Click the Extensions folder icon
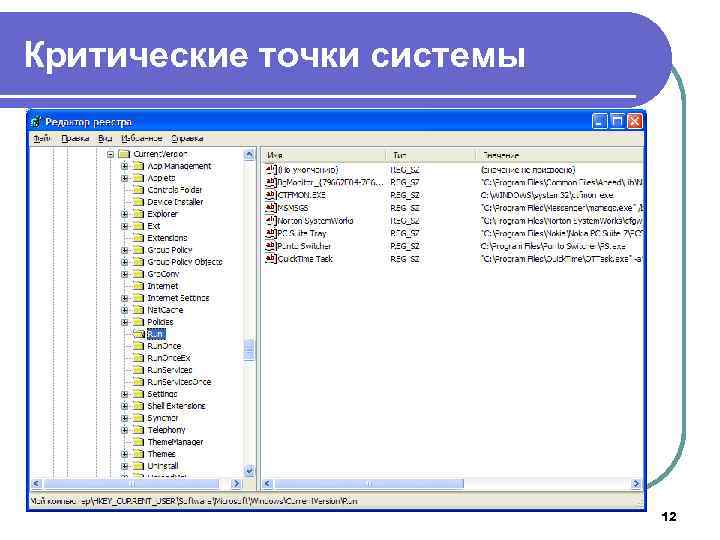The width and height of the screenshot is (720, 540). coord(138,238)
